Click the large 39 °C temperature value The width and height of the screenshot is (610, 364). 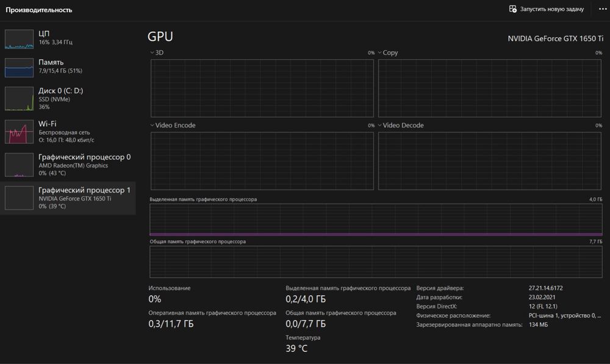296,348
